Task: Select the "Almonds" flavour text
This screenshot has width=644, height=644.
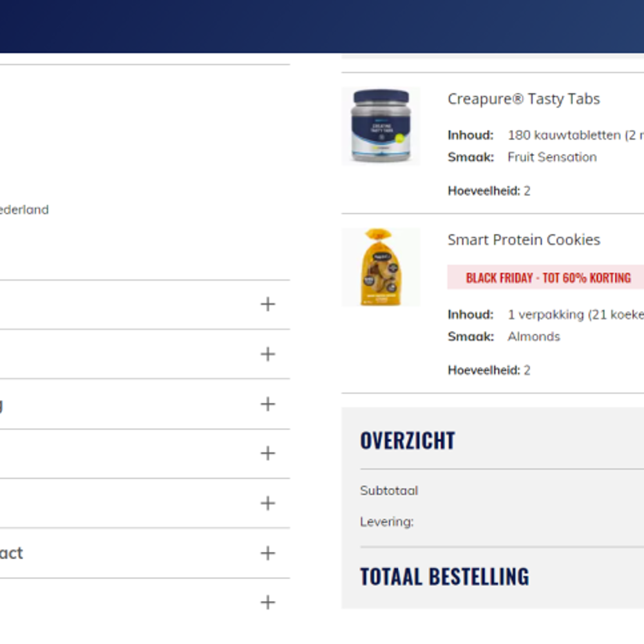Action: 533,336
